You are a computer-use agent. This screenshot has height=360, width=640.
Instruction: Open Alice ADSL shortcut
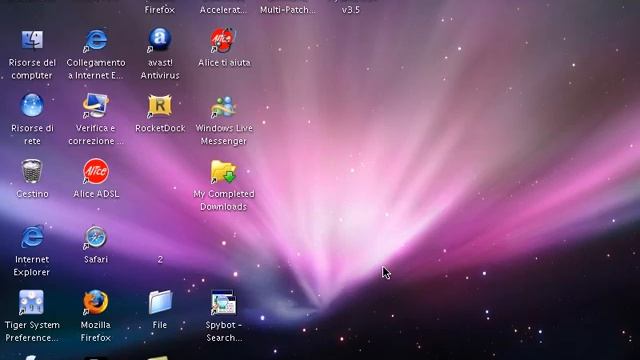(96, 171)
